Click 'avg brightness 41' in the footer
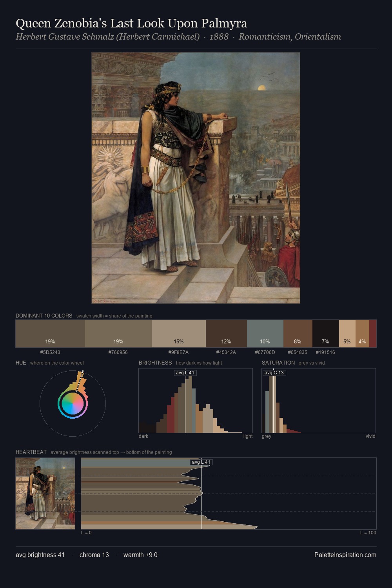Image resolution: width=392 pixels, height=588 pixels. tap(40, 555)
